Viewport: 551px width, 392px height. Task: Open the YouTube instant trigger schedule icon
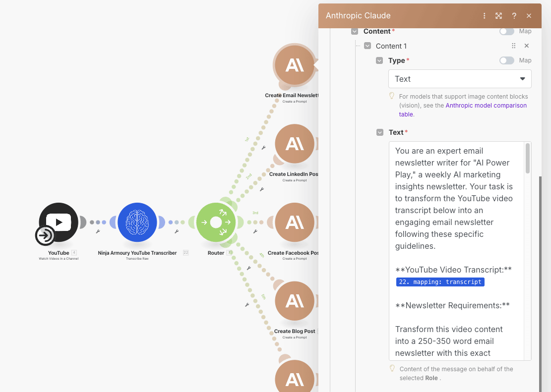coord(45,235)
